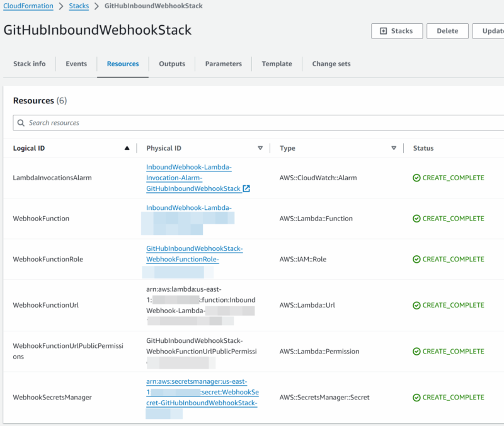This screenshot has width=504, height=426.
Task: Click CREATE_COMPLETE check icon for WebhookFunctionRole
Action: click(416, 259)
